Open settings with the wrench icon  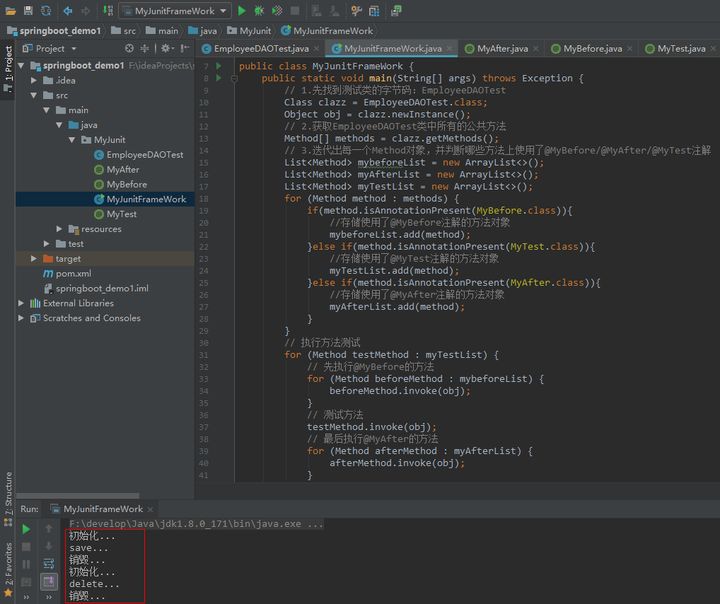(x=356, y=10)
